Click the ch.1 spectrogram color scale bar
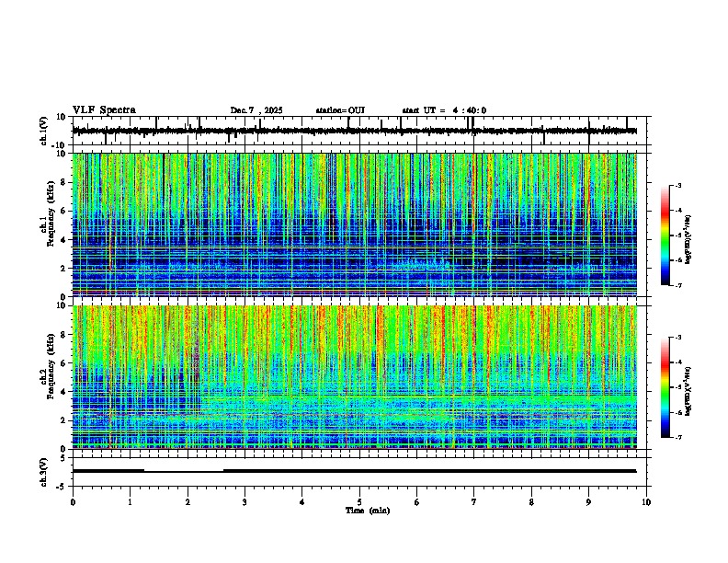 (x=665, y=236)
